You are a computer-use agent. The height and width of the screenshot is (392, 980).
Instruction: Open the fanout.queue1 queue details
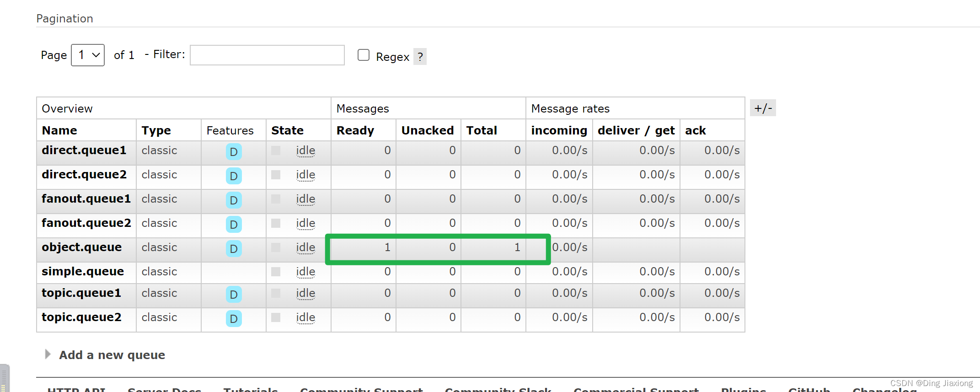coord(86,199)
